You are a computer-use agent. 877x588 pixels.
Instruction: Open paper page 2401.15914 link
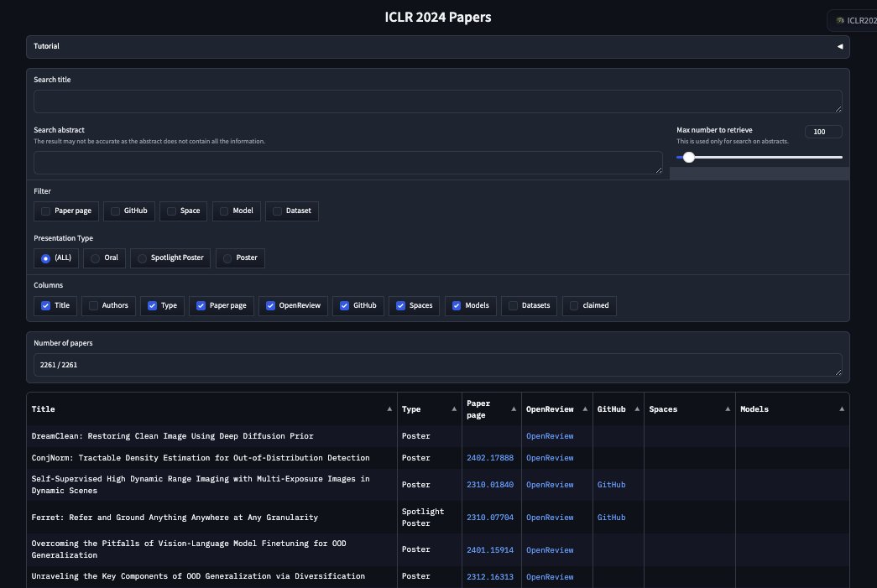coord(490,550)
